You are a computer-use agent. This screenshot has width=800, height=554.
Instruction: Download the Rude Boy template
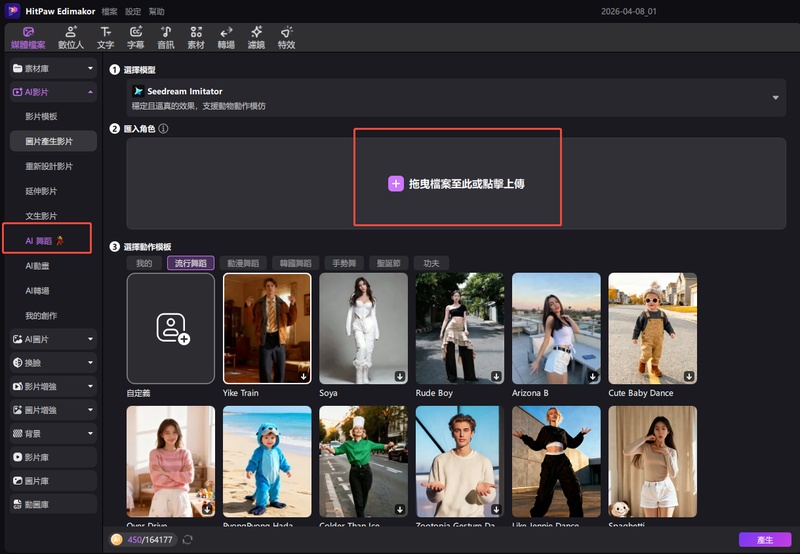pyautogui.click(x=496, y=376)
